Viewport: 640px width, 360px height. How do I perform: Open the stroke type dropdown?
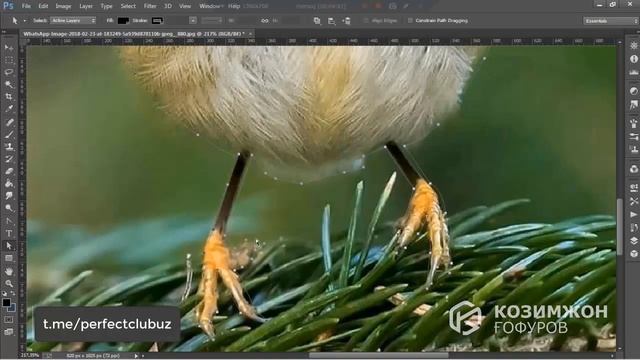212,20
